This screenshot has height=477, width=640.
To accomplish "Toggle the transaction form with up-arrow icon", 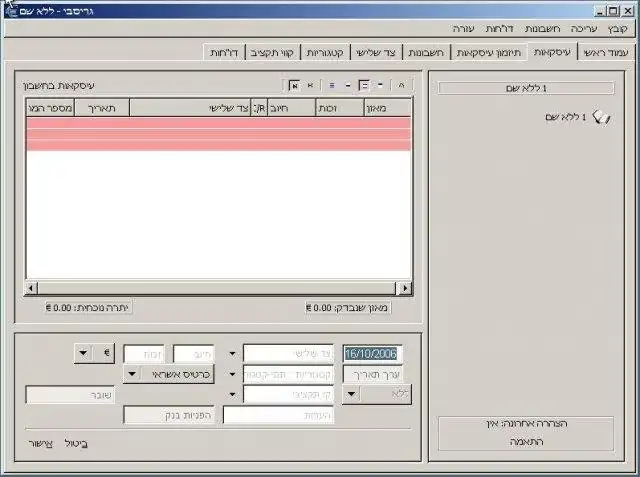I will click(402, 85).
